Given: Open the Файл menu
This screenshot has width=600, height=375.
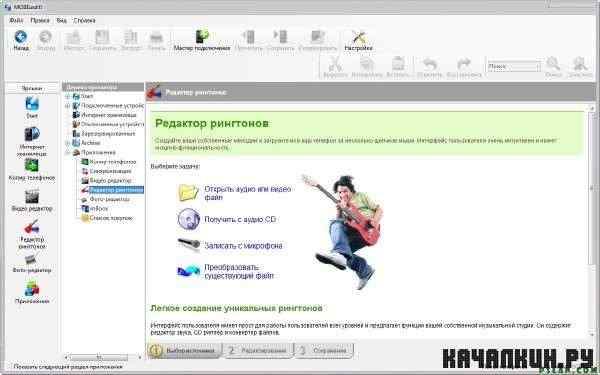Looking at the screenshot, I should [16, 20].
